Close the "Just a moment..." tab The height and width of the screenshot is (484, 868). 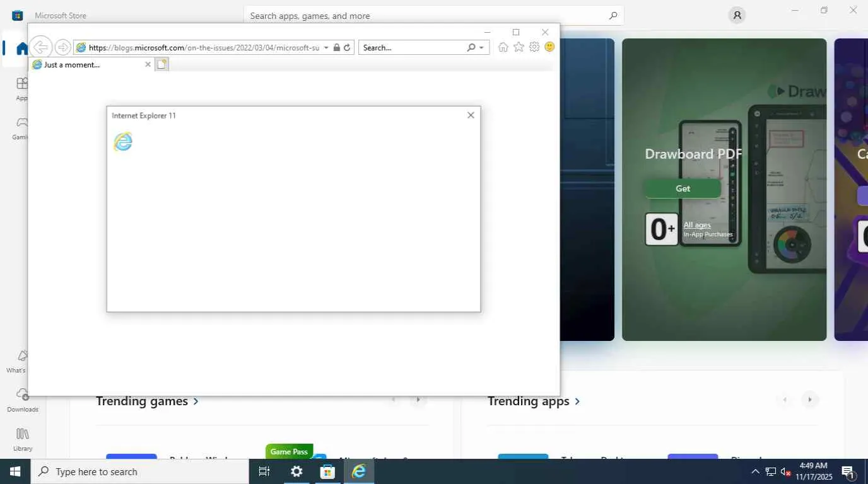pos(148,64)
